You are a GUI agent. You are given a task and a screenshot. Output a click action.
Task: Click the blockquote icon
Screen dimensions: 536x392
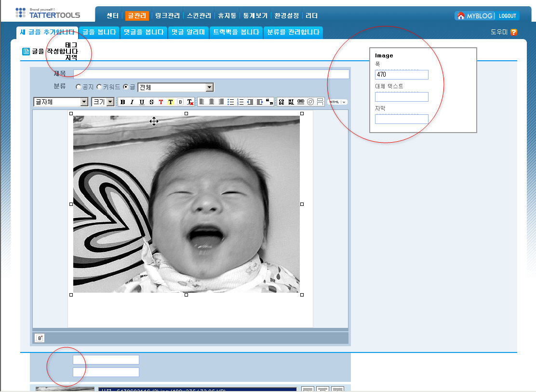tap(269, 102)
